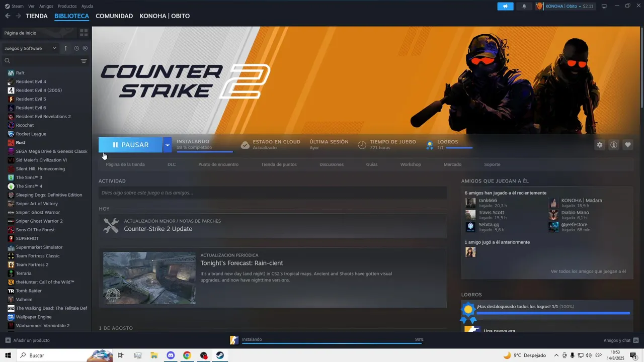Go forward with the right arrow
This screenshot has height=362, width=644.
18,16
